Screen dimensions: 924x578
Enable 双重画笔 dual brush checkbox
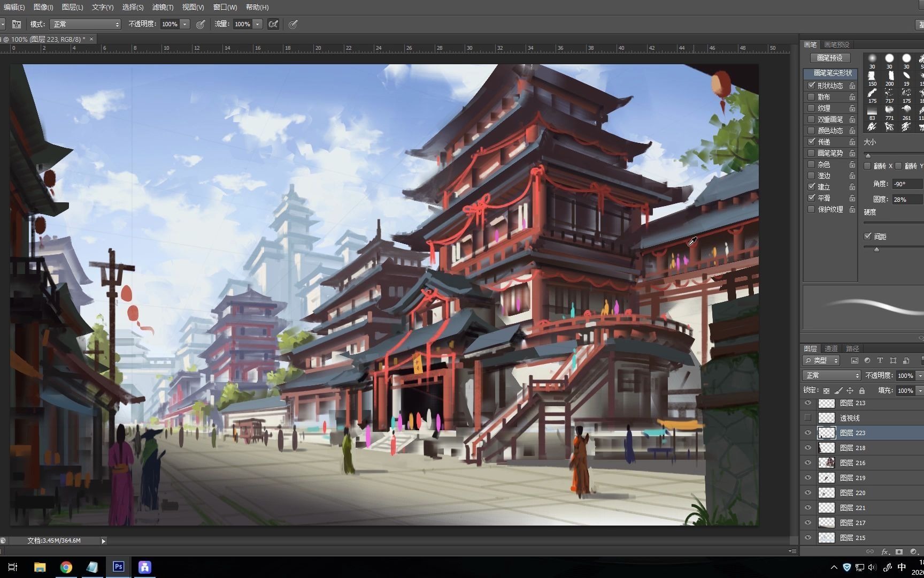point(812,119)
